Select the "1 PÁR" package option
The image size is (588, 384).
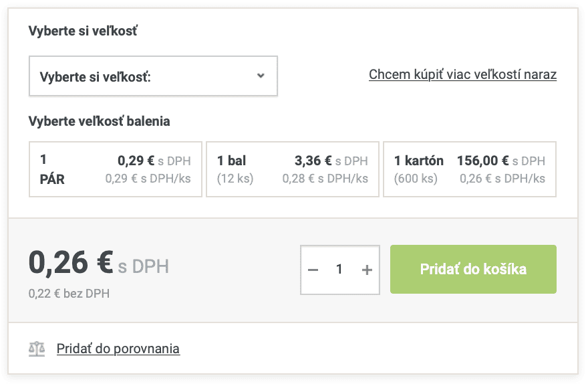(116, 169)
